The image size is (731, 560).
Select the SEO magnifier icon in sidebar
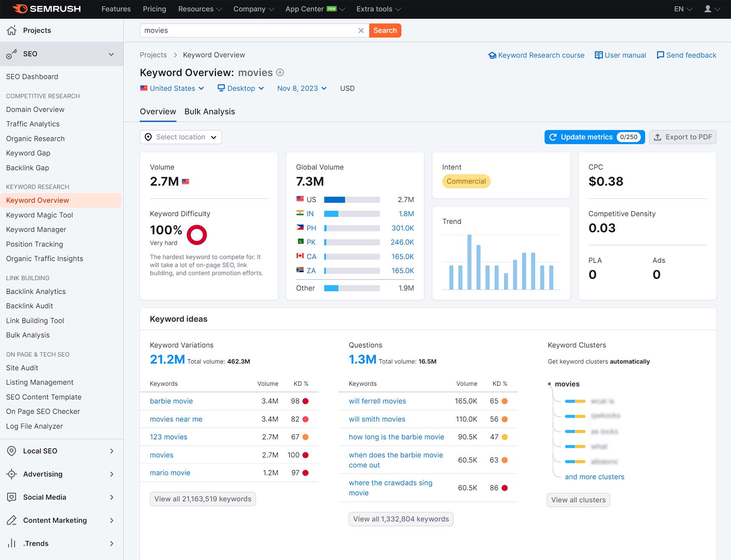[x=11, y=54]
